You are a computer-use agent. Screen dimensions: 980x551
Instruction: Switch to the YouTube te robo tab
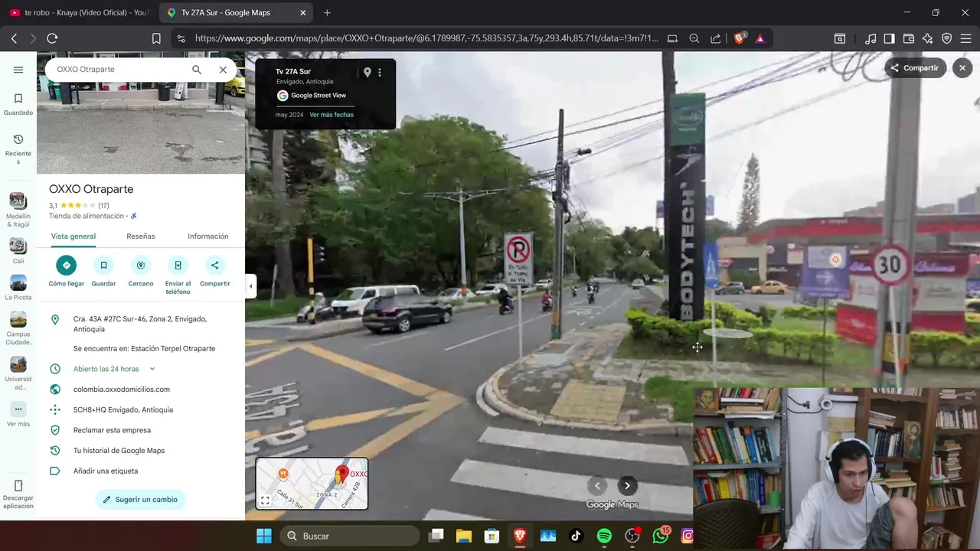coord(78,12)
